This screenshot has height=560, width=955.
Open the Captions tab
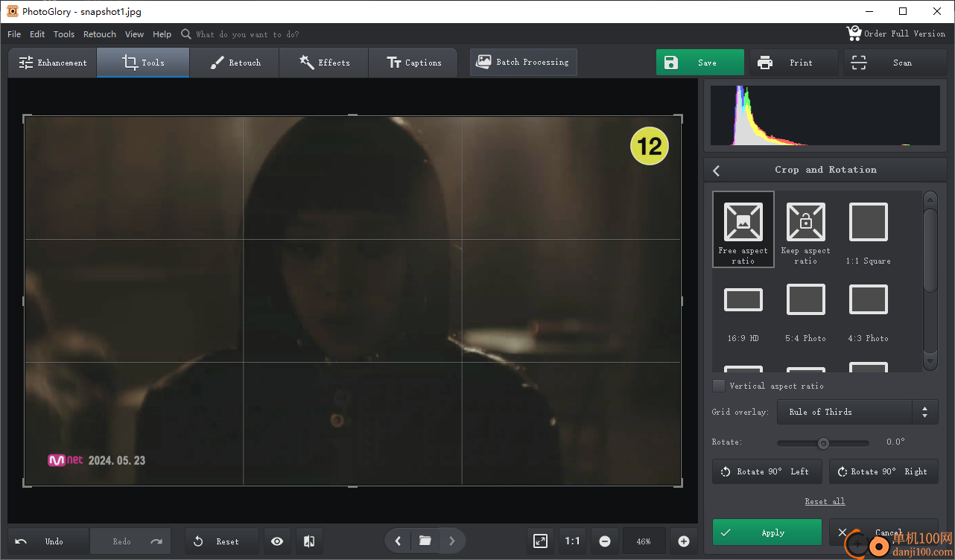414,63
